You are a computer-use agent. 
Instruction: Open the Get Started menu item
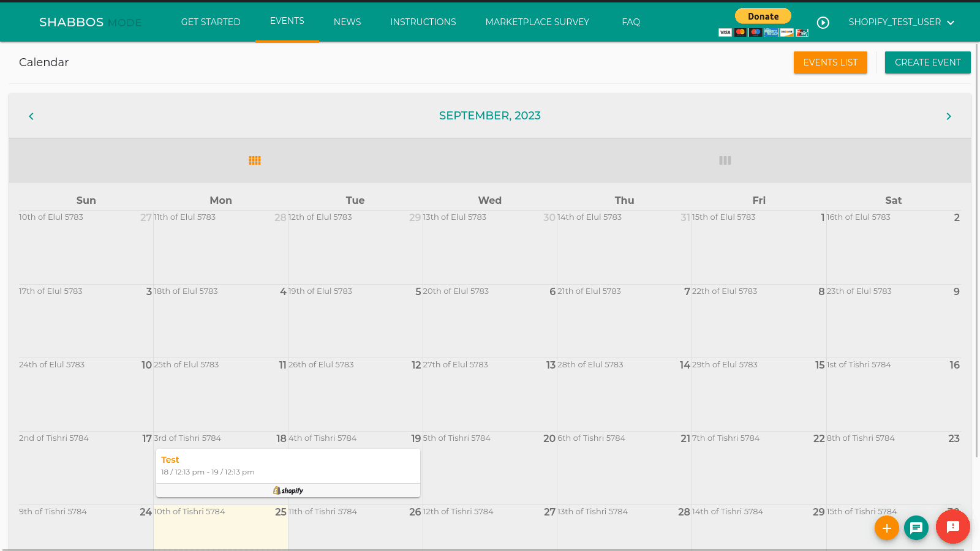[x=211, y=22]
